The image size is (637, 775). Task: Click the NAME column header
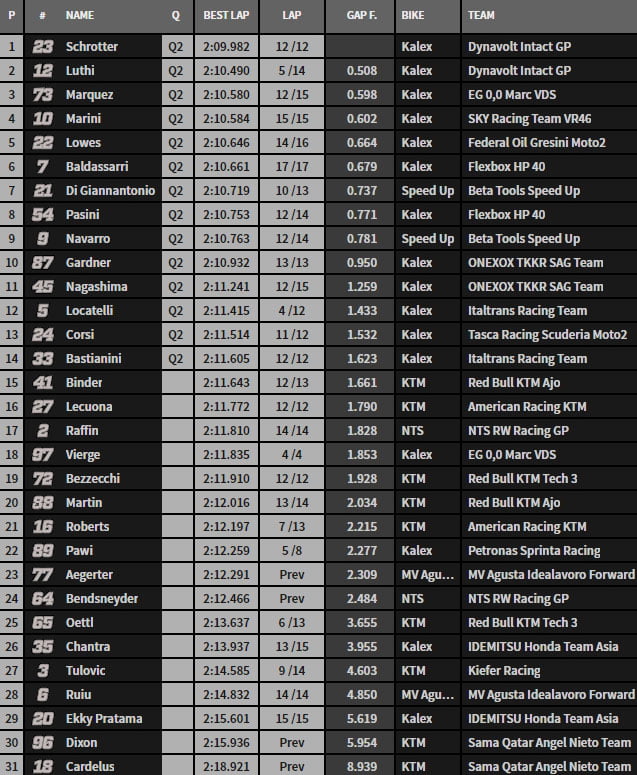point(79,16)
